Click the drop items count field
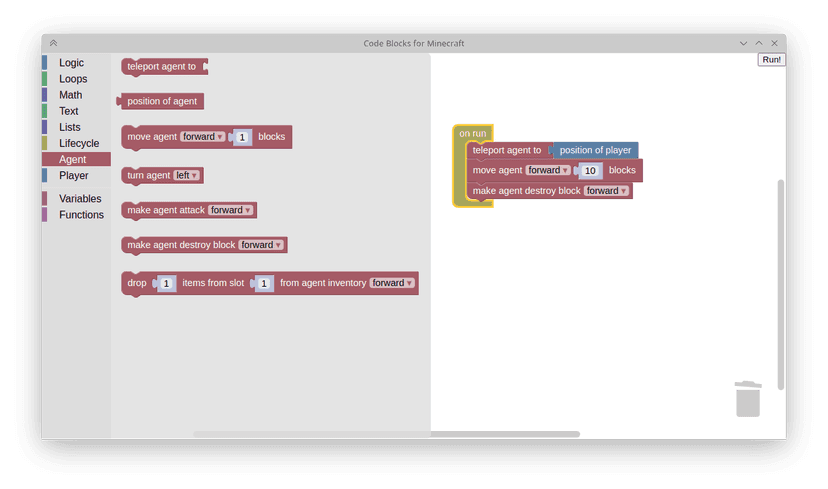 (166, 284)
